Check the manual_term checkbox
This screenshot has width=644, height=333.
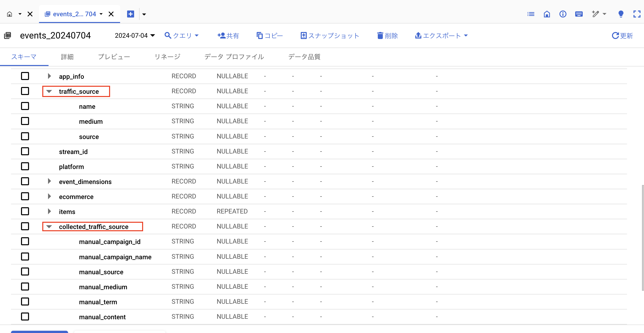pos(25,301)
